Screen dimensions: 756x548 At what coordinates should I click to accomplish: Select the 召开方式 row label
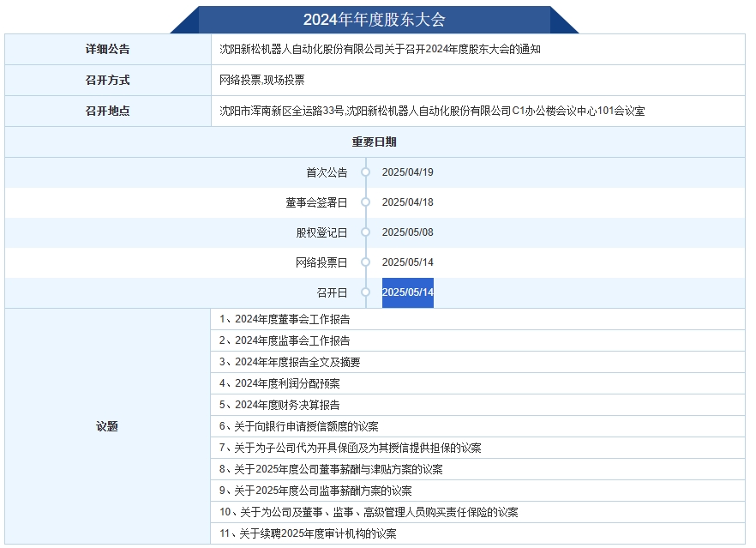107,80
